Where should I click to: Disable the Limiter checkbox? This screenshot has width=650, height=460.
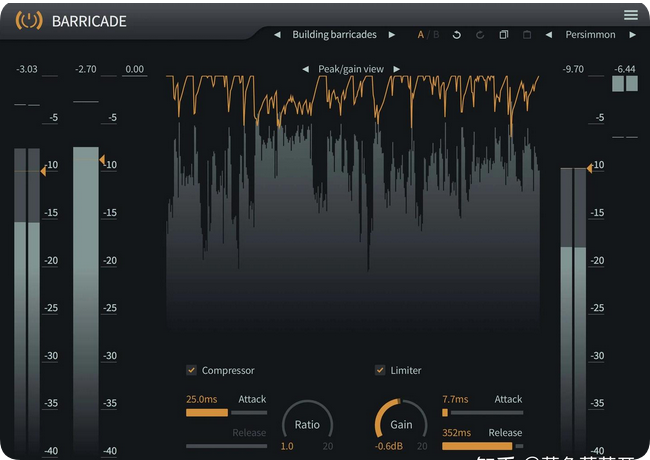click(380, 370)
